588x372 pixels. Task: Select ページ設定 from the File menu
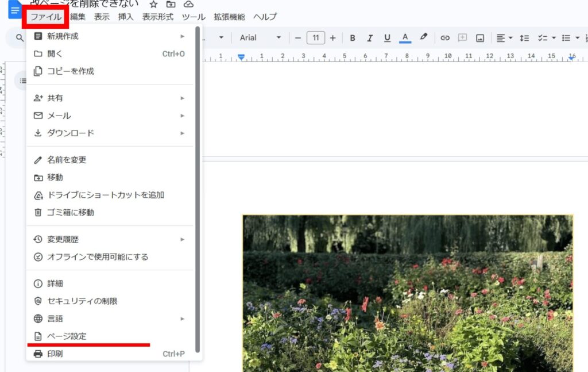pos(67,336)
